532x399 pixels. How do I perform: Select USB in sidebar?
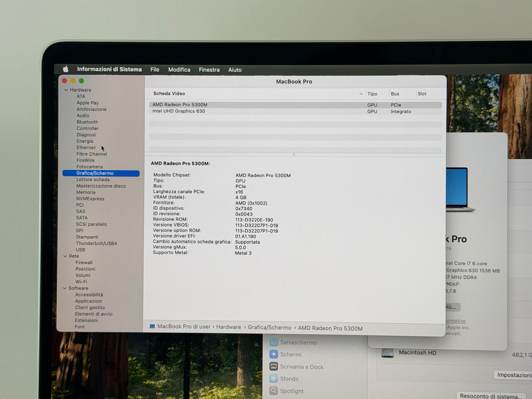pyautogui.click(x=80, y=250)
